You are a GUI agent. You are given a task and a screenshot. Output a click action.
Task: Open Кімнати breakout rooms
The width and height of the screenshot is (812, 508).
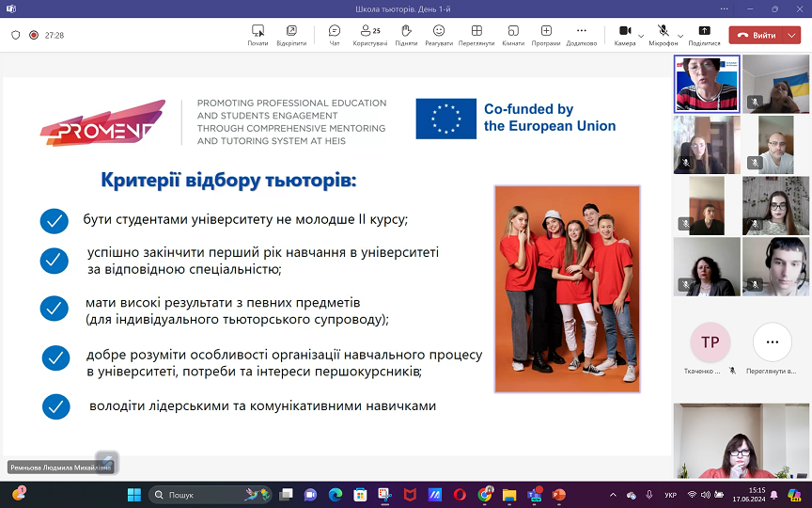click(513, 35)
